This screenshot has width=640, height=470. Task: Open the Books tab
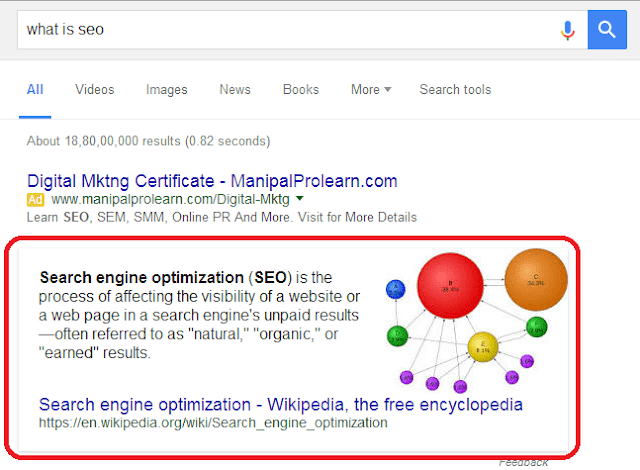(x=301, y=90)
